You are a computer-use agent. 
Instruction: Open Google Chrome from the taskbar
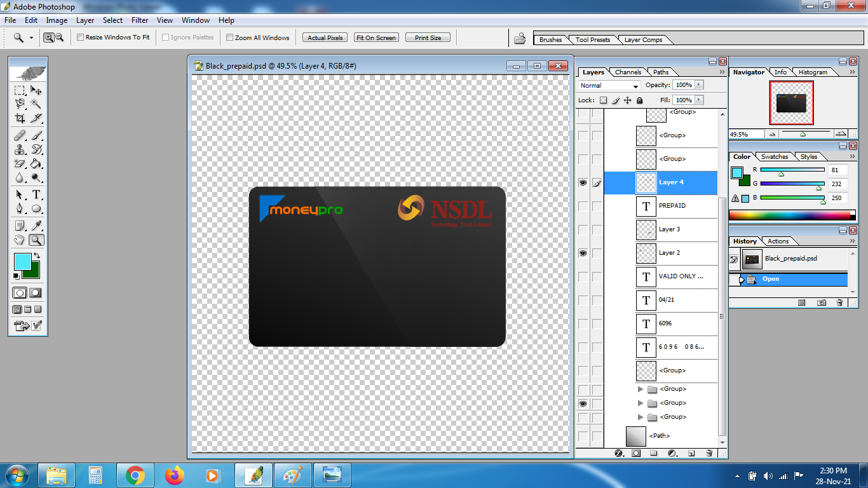(135, 475)
